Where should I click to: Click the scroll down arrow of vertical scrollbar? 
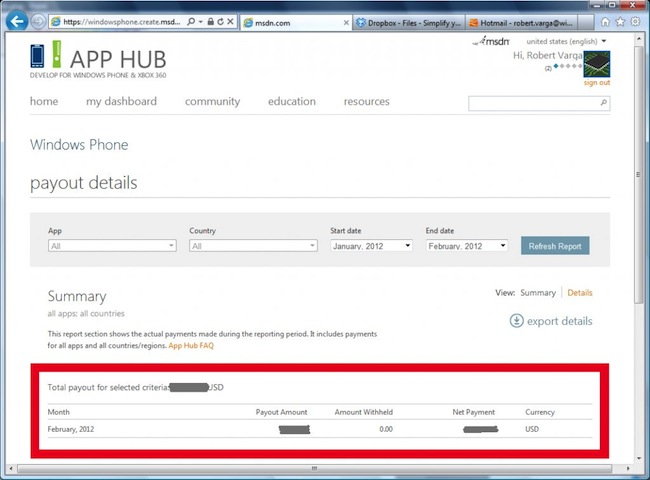[638, 458]
